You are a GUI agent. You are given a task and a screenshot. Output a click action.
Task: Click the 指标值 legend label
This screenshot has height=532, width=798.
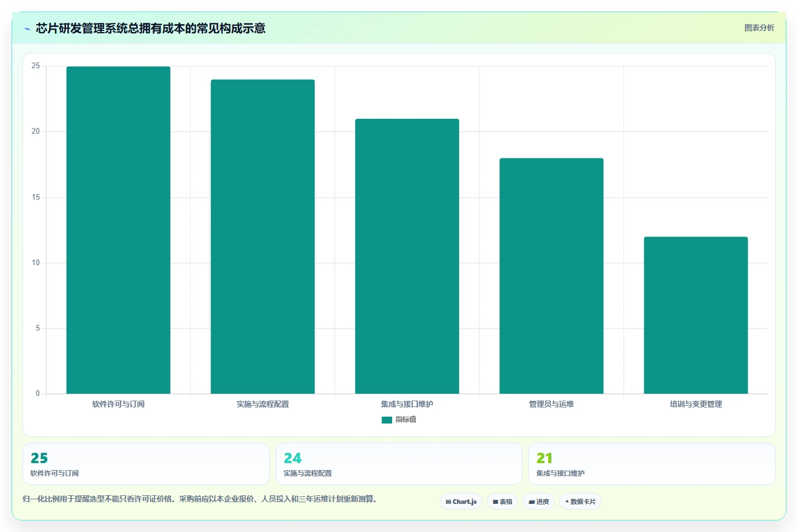click(x=406, y=420)
